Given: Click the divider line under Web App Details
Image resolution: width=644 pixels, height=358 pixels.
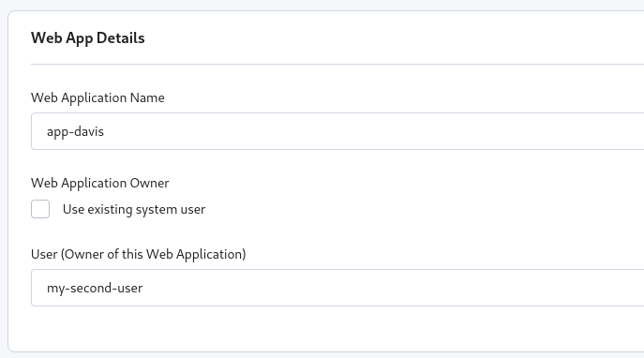Looking at the screenshot, I should (337, 64).
